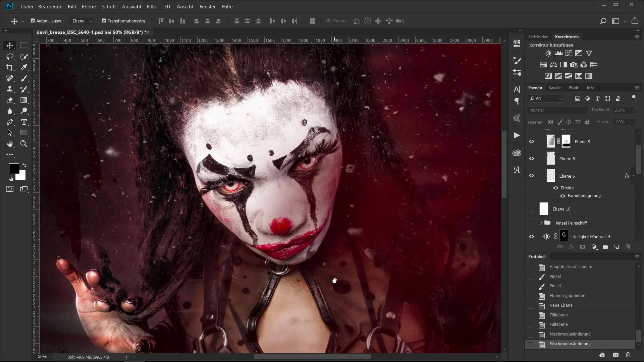
Task: Select the Pen tool
Action: click(10, 122)
